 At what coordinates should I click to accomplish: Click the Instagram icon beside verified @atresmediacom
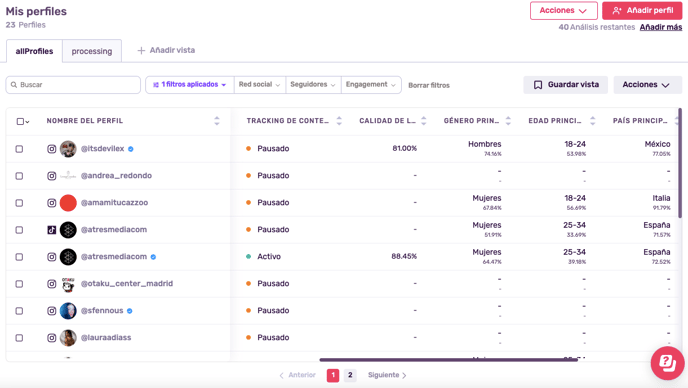point(52,257)
